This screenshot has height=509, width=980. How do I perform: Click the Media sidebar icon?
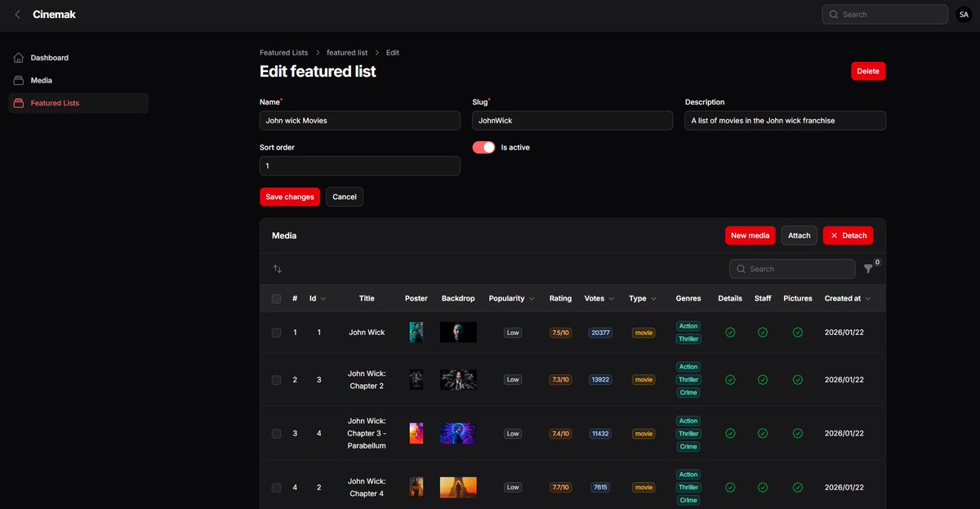pos(19,81)
